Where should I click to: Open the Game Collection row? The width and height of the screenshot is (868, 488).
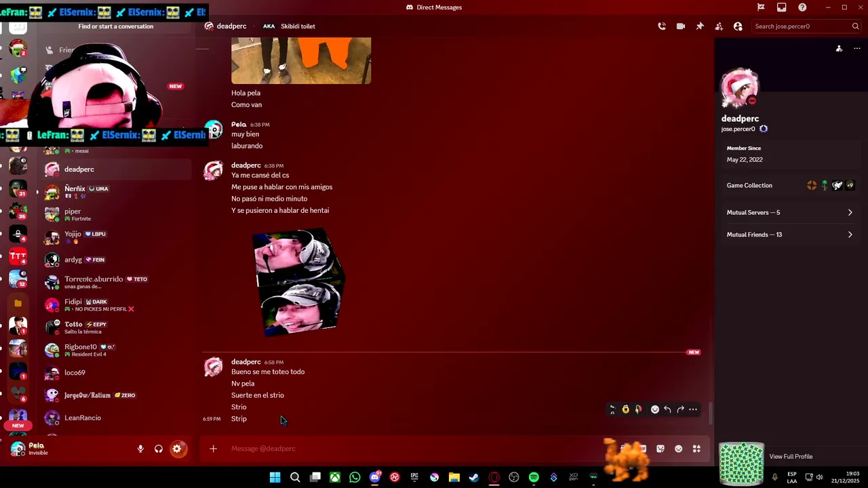pyautogui.click(x=790, y=186)
